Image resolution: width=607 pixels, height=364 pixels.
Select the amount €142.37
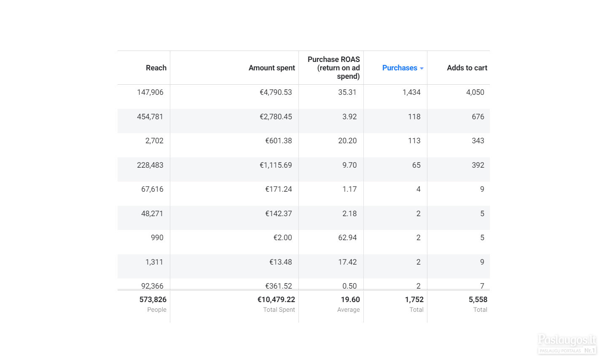(x=279, y=214)
